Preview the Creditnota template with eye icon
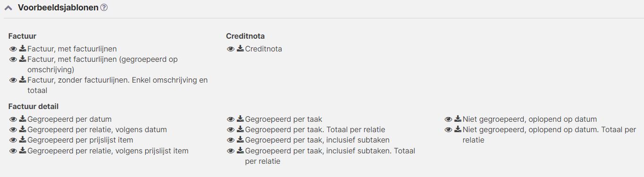Viewport: 644px width, 177px height. click(x=231, y=49)
